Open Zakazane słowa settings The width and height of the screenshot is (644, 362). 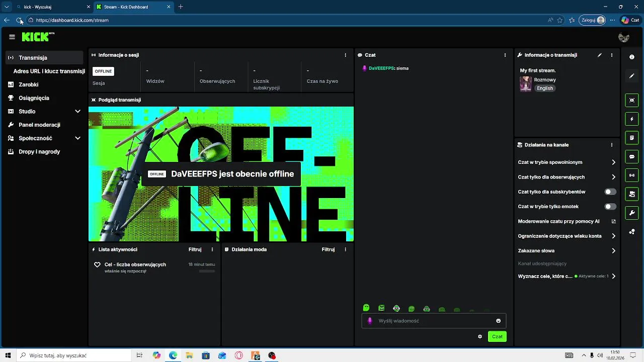tap(567, 250)
